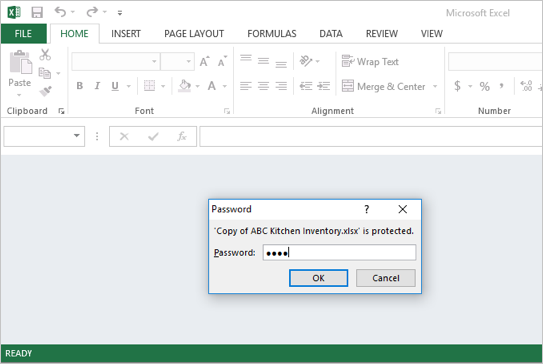The width and height of the screenshot is (543, 364).
Task: Expand the Paste options arrow
Action: [19, 95]
